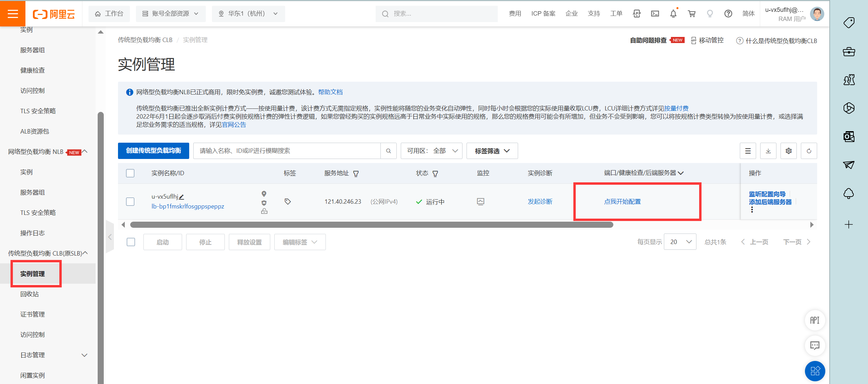Image resolution: width=868 pixels, height=384 pixels.
Task: Filter by status funnel icon
Action: click(x=435, y=174)
